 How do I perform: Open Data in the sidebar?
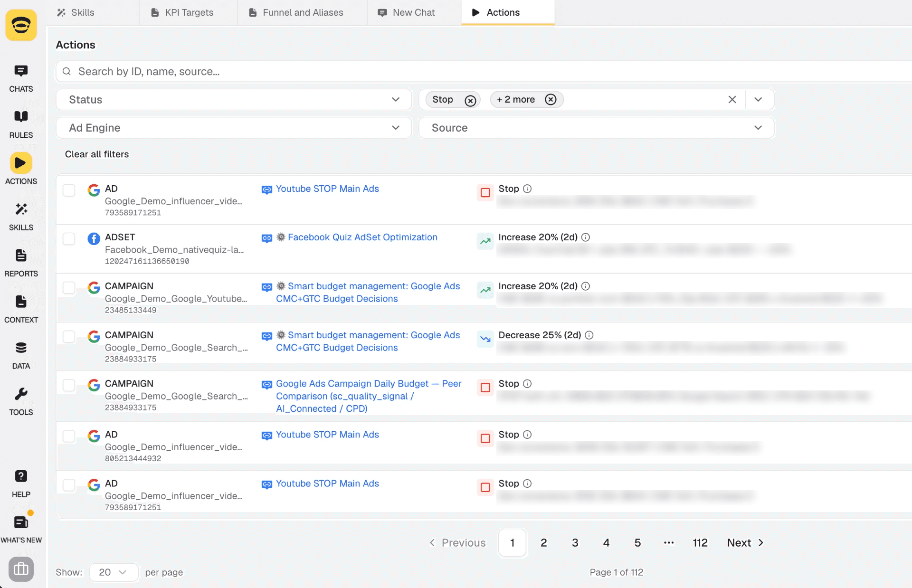(x=21, y=356)
